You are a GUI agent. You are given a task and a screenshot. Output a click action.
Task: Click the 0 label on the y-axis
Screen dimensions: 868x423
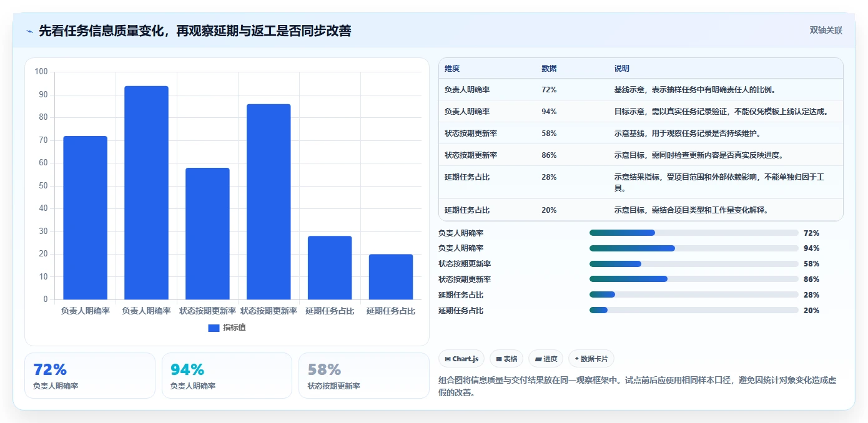click(46, 299)
